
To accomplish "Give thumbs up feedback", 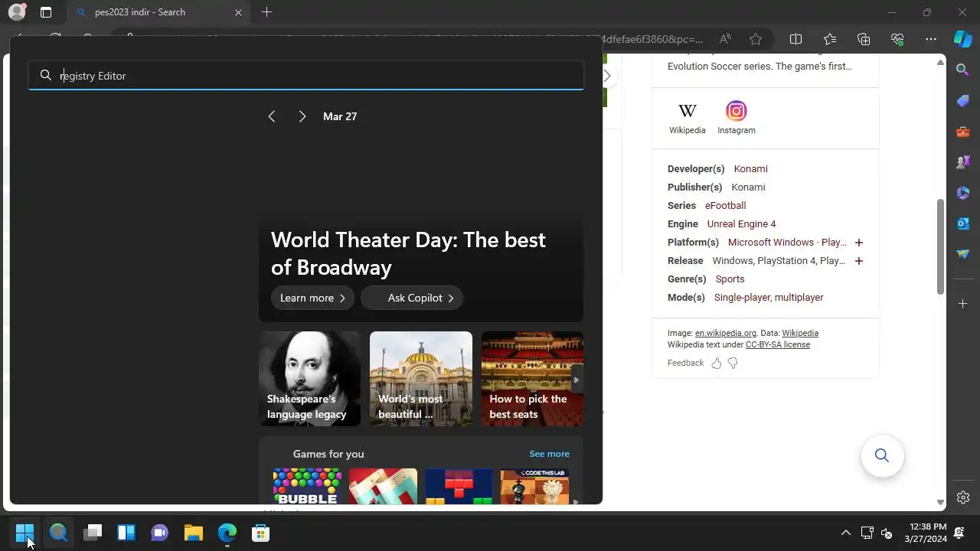I will click(x=717, y=364).
